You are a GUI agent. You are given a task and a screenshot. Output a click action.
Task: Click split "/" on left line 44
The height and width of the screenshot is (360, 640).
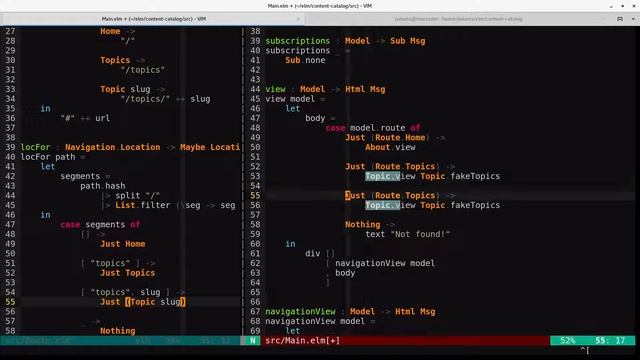[x=138, y=196]
